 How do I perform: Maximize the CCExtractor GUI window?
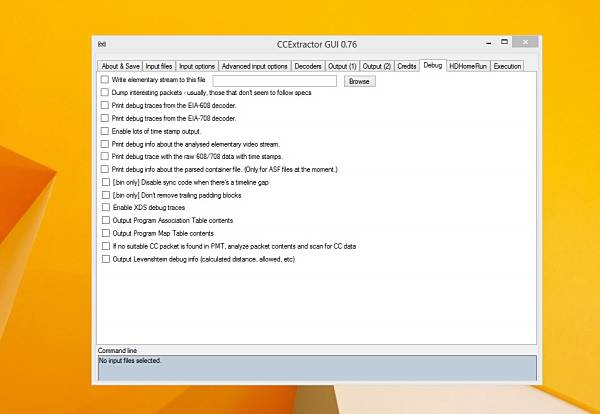click(x=504, y=42)
